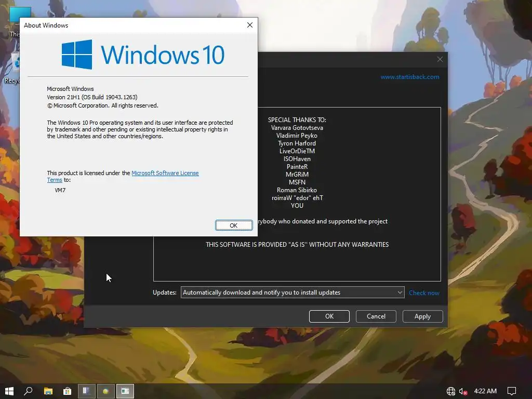Click 'Vladimir Peyko' in the credits list
Viewport: 532px width, 399px height.
[x=297, y=136]
